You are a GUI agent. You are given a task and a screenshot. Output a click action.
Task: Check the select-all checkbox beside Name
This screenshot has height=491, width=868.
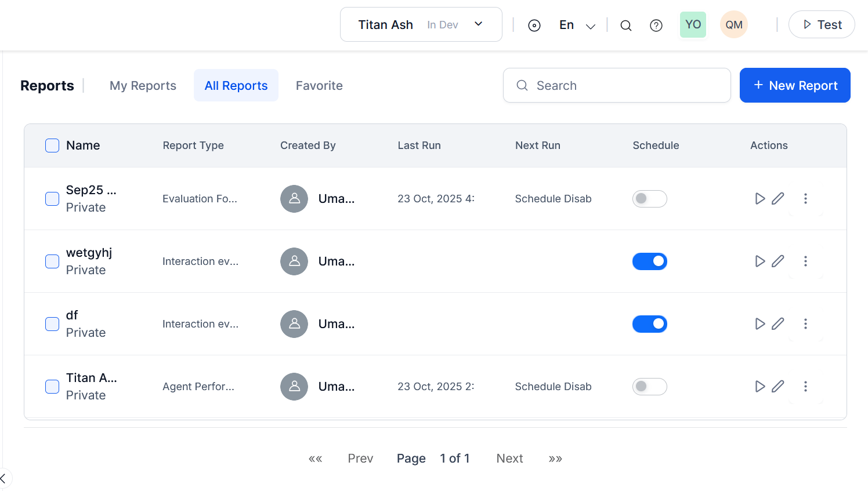point(52,146)
